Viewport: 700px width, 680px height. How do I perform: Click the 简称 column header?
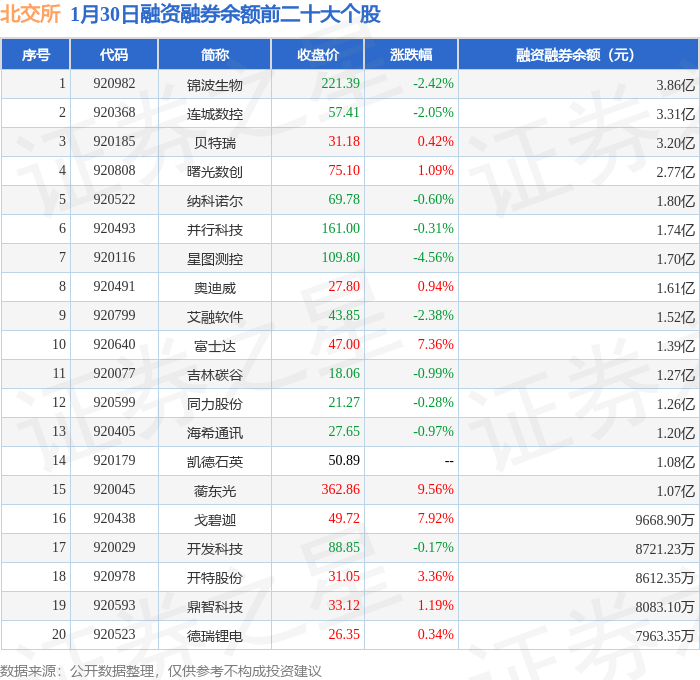tap(215, 55)
